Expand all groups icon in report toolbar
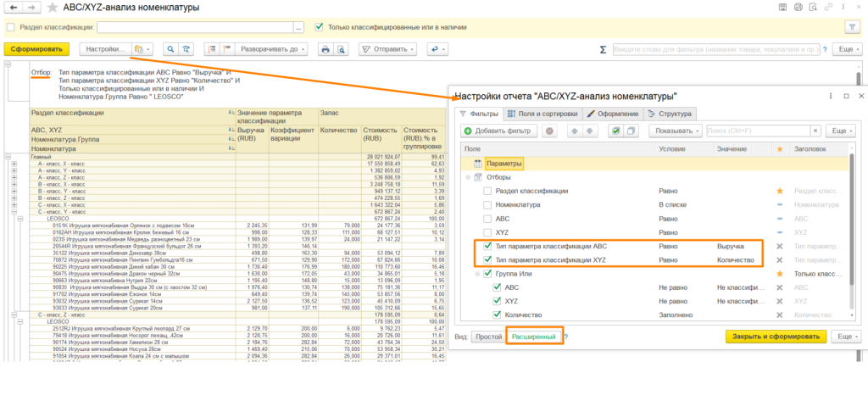The width and height of the screenshot is (868, 401). pyautogui.click(x=226, y=49)
